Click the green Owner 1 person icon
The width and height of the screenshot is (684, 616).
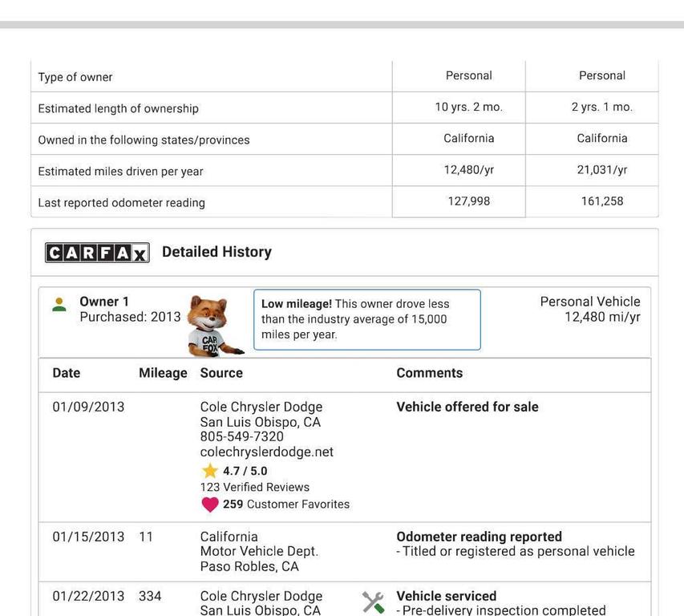59,305
